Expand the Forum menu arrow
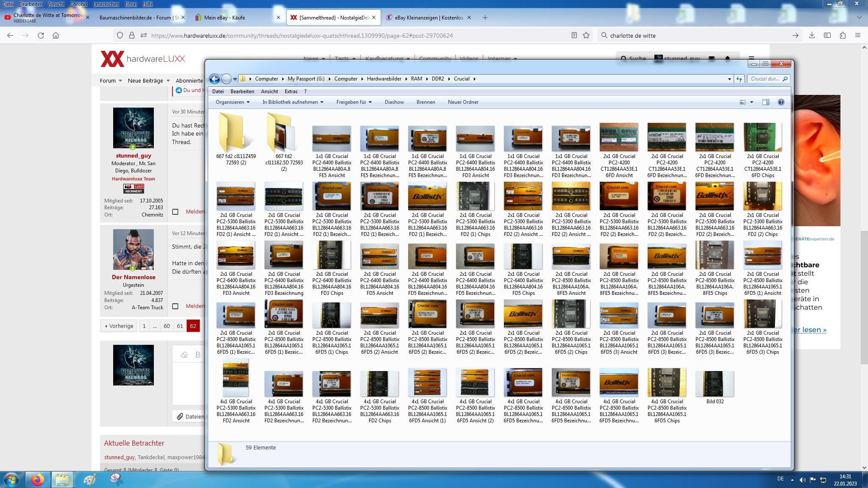The width and height of the screenshot is (868, 488). 120,80
